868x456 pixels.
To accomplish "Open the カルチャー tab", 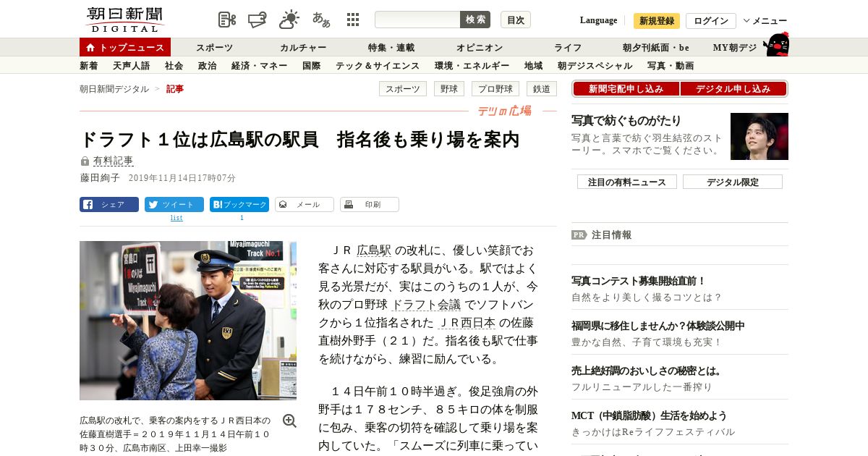I will (303, 48).
